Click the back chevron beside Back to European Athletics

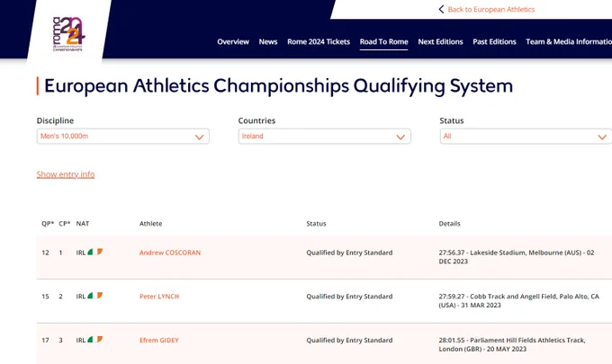point(441,9)
